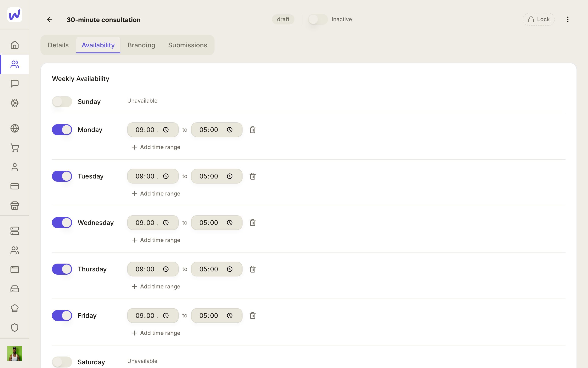Screen dimensions: 588x368
Task: Open the chat bubble sidebar icon
Action: [14, 83]
